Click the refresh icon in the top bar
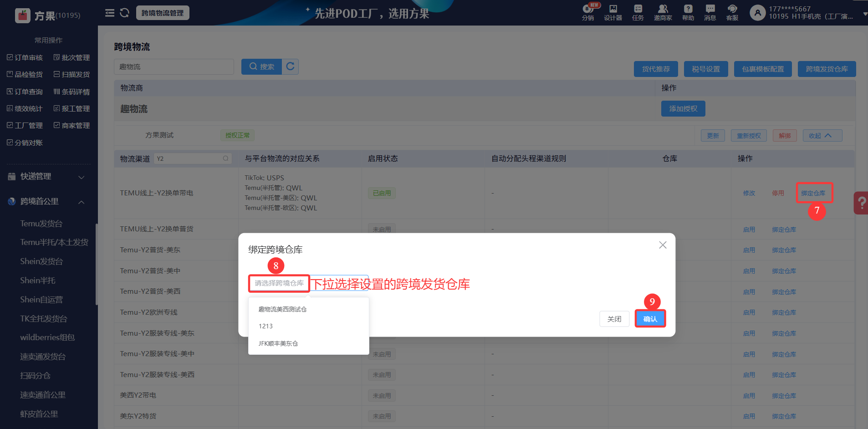 tap(124, 13)
